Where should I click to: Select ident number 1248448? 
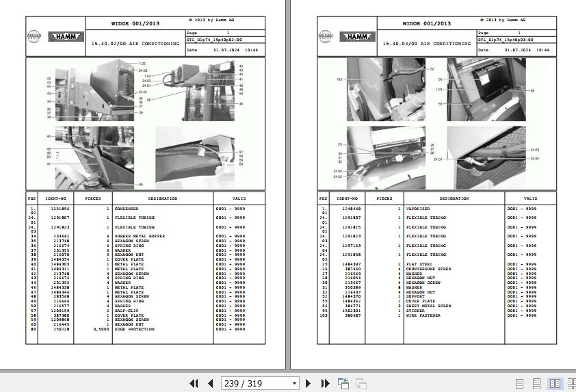352,209
